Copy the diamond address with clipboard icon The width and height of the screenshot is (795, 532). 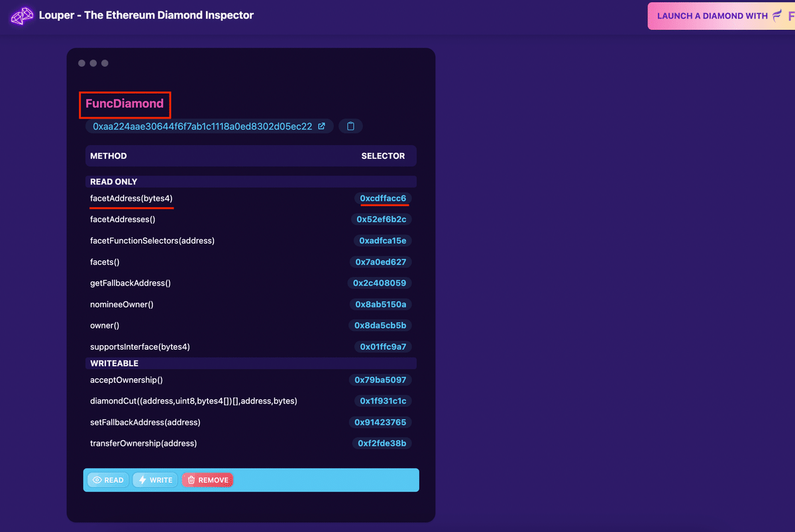pyautogui.click(x=350, y=126)
